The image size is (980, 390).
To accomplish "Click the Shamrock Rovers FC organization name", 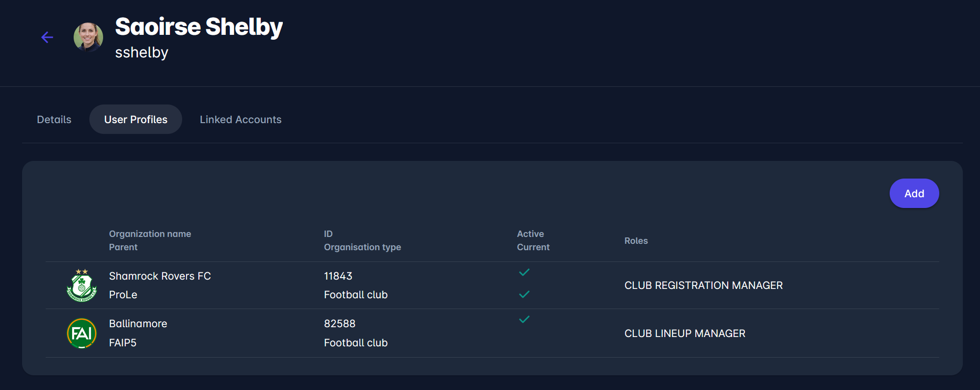I will (160, 276).
